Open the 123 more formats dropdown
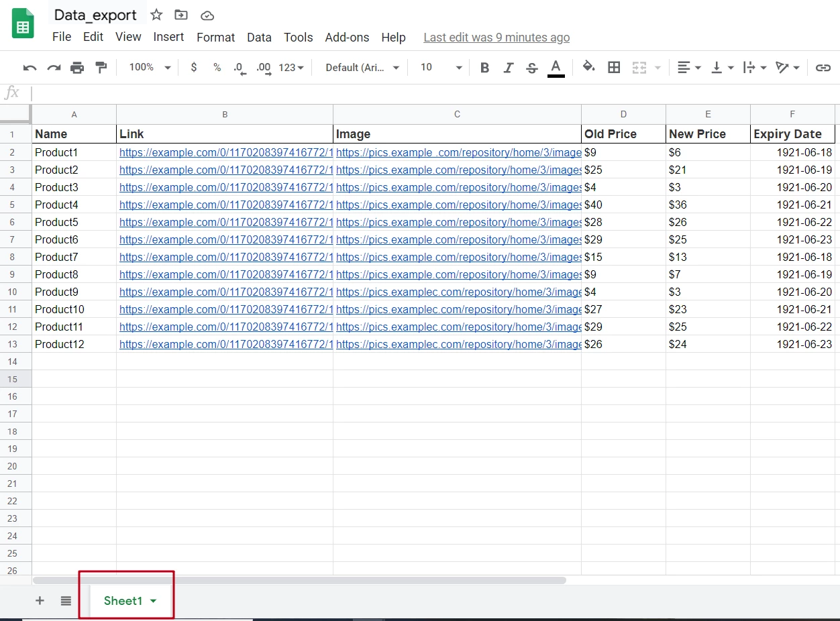The image size is (840, 621). (291, 67)
